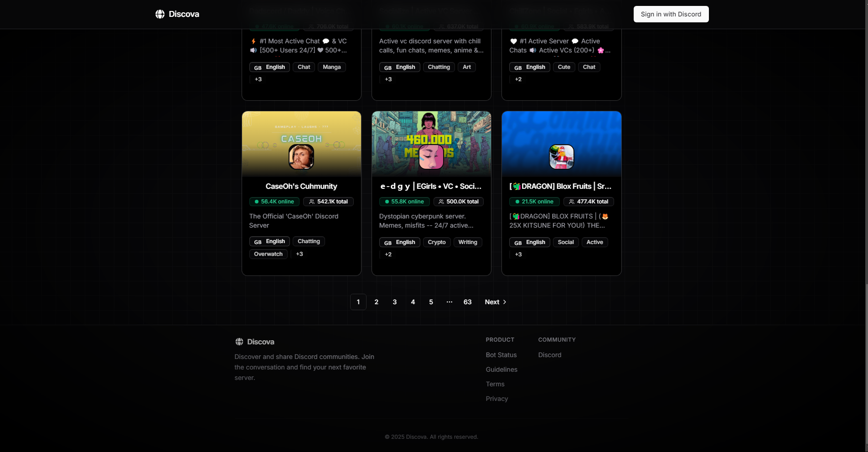Click the green dot by 21.5K online
868x452 pixels.
click(517, 202)
